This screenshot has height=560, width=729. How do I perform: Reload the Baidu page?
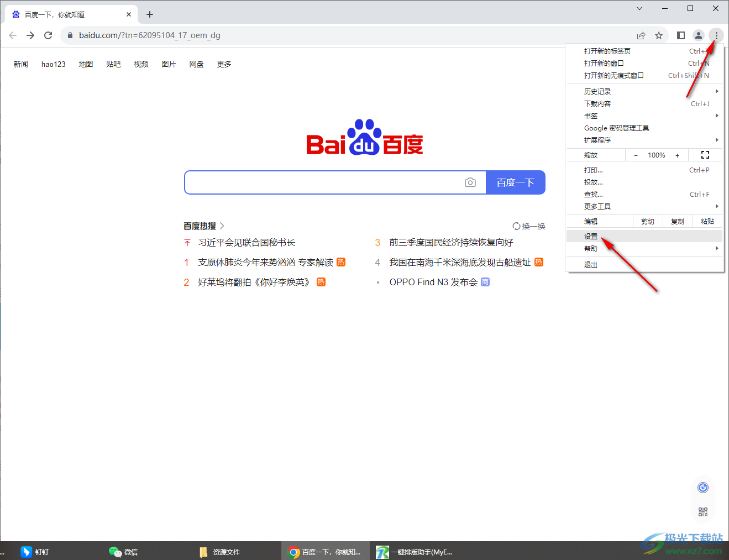48,35
